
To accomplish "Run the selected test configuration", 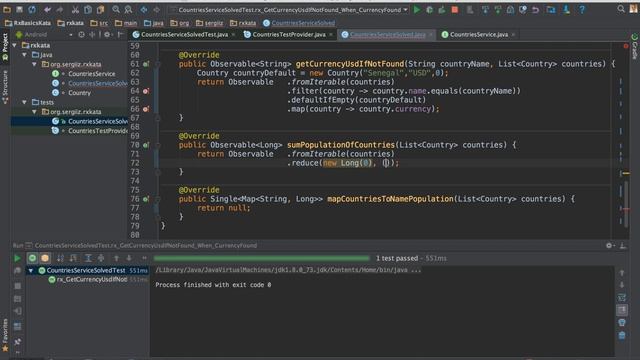I will coord(417,9).
